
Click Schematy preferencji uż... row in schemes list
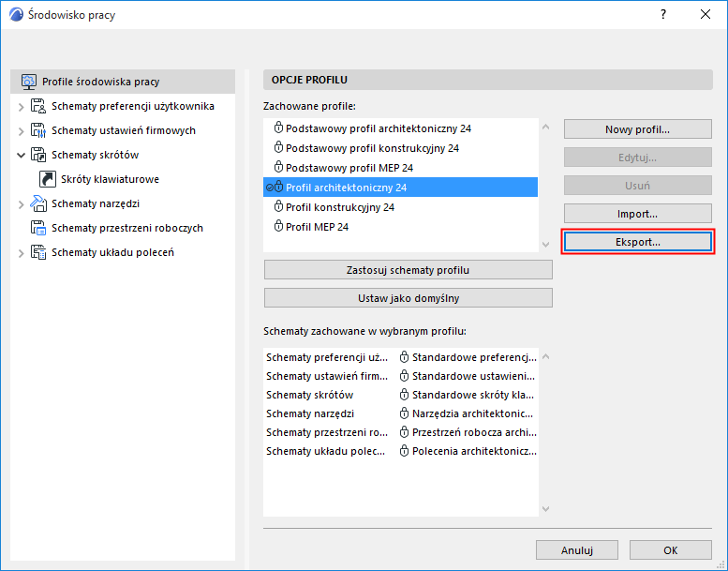click(401, 357)
